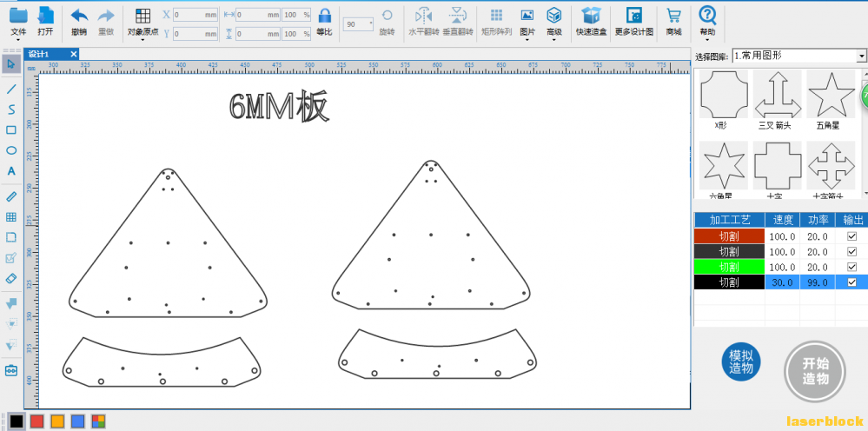
Task: Switch to the 设计1 tab
Action: [39, 54]
